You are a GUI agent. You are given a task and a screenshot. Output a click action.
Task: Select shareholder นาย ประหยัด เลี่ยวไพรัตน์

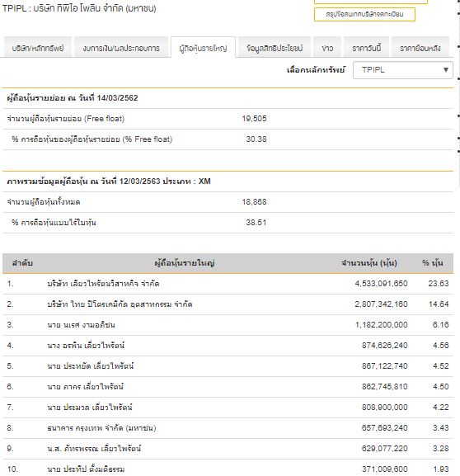point(91,366)
